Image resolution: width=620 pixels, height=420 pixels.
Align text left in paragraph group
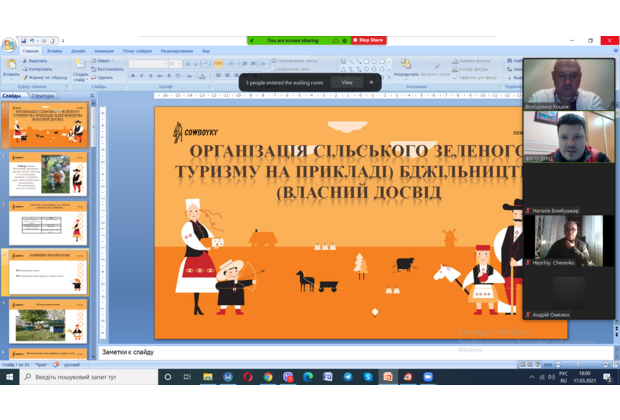click(x=218, y=75)
